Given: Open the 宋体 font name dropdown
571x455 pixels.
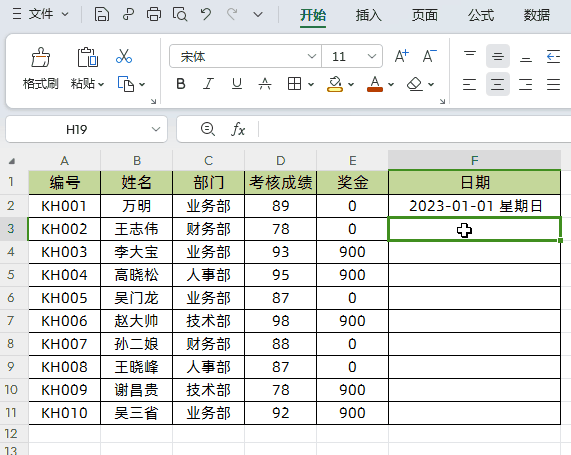Looking at the screenshot, I should (x=311, y=56).
